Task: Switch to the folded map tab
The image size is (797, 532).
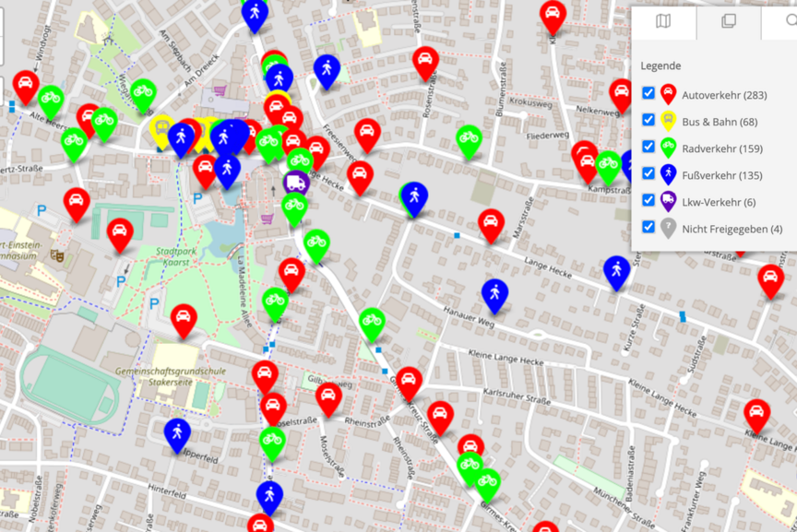Action: pos(663,21)
